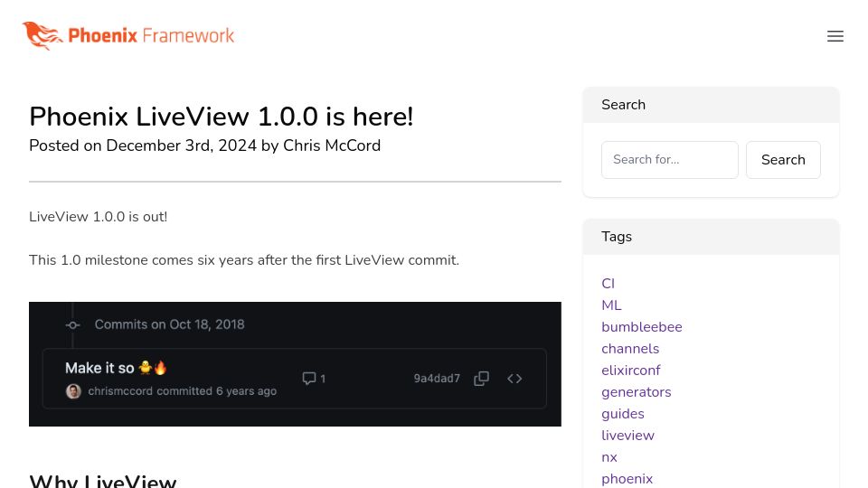The image size is (868, 488).
Task: Open the elixirconf tag link
Action: (630, 371)
